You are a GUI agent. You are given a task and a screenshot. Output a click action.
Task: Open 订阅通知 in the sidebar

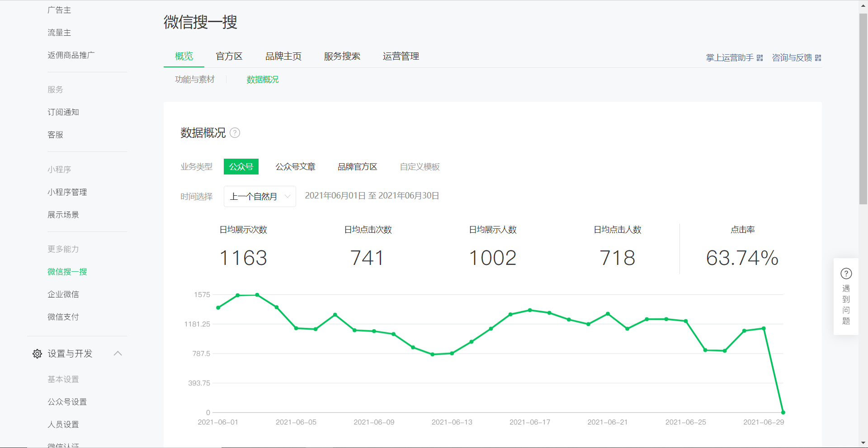coord(63,112)
